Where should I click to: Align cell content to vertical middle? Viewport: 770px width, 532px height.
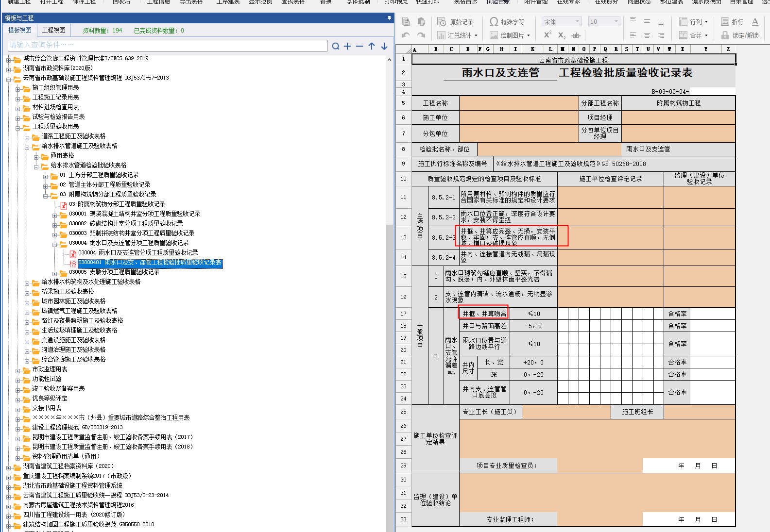point(647,21)
